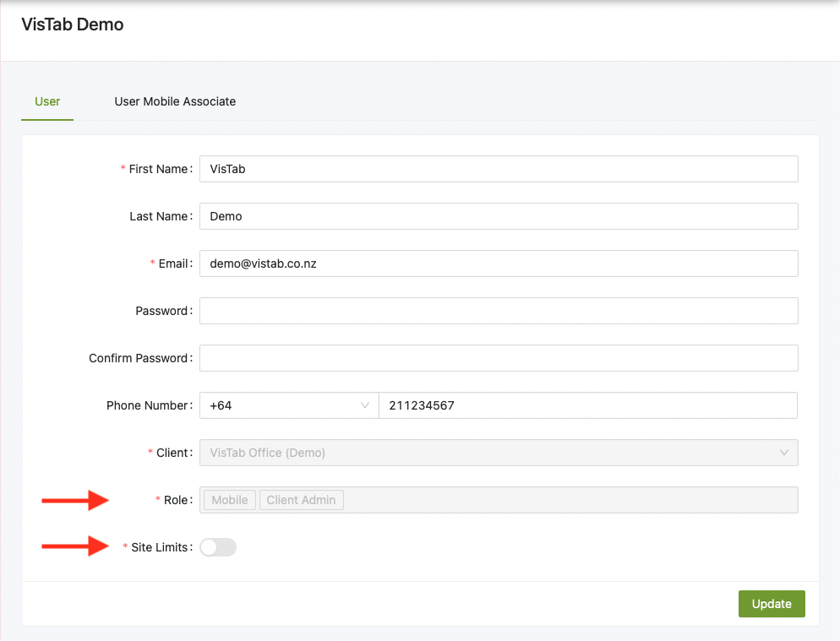
Task: Select the empty Password input box
Action: tap(499, 311)
